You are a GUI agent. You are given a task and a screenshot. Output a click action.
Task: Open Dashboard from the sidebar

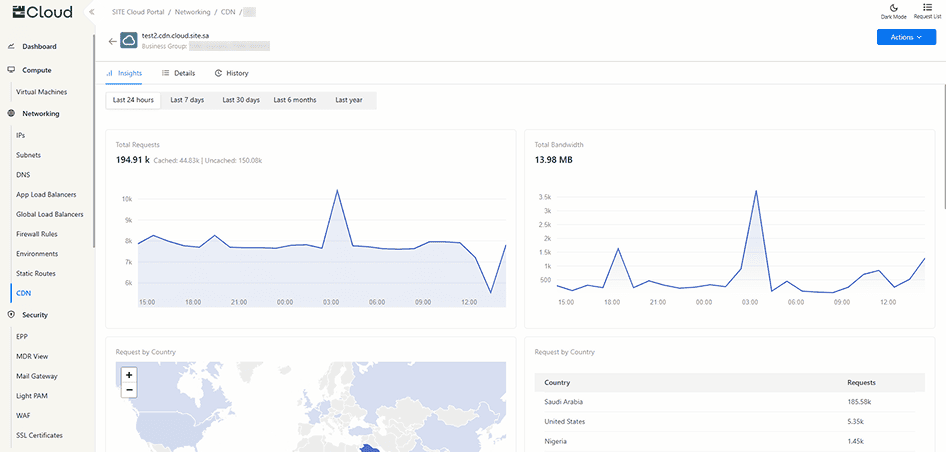pos(39,47)
